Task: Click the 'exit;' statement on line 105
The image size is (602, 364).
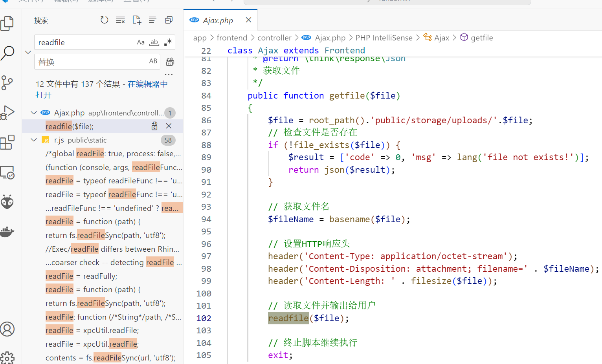Action: (281, 355)
